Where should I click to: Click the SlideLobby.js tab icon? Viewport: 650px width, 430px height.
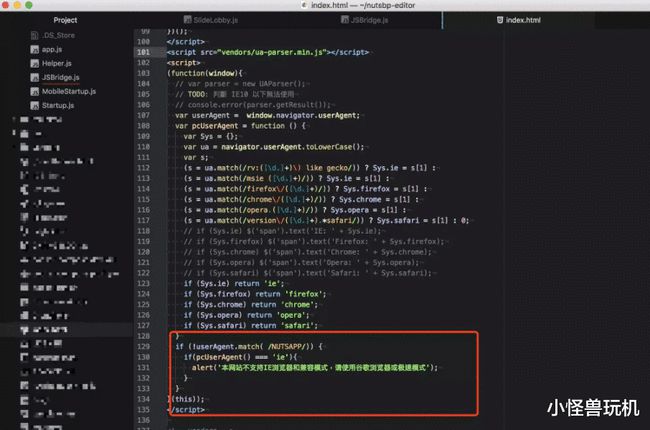click(x=187, y=19)
